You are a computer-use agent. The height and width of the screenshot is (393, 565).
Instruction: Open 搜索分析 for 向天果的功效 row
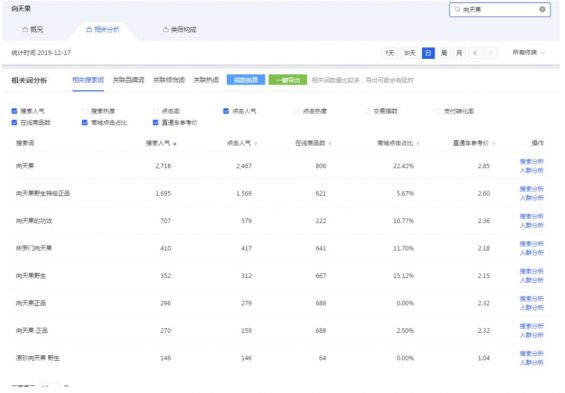(x=531, y=216)
